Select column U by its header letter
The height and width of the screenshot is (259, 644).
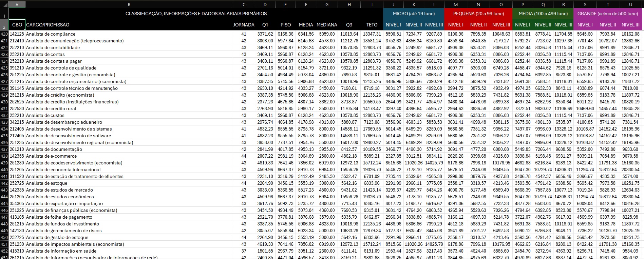coord(630,5)
